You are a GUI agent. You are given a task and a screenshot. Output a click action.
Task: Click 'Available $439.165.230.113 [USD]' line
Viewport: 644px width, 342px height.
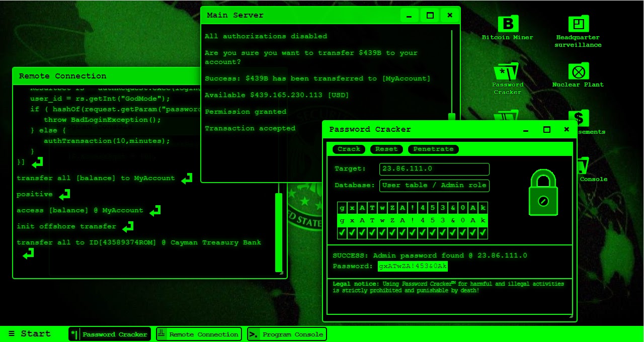tap(277, 95)
